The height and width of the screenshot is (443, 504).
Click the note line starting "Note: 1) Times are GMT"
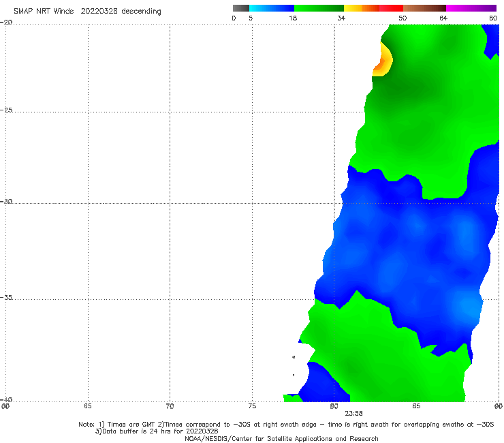tap(286, 425)
